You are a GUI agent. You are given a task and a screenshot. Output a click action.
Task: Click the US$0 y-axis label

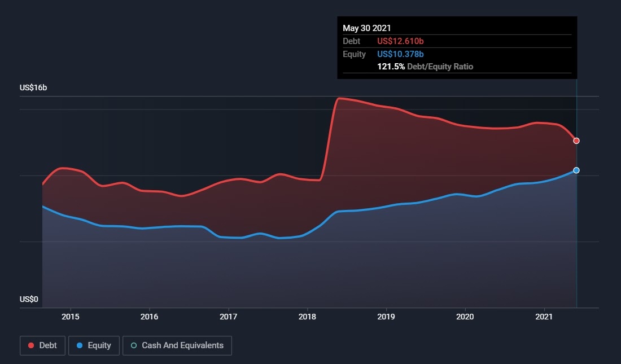pyautogui.click(x=29, y=299)
